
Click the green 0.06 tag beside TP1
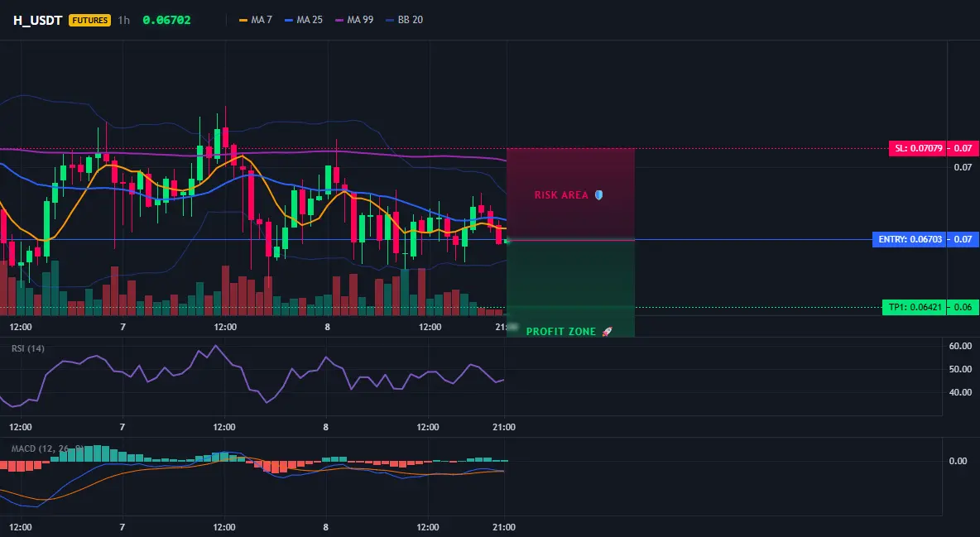point(963,308)
